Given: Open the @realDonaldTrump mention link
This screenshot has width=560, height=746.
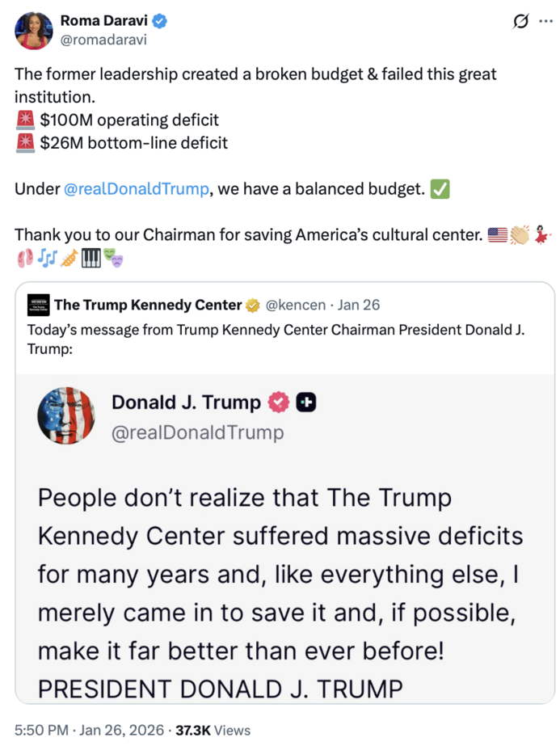Looking at the screenshot, I should tap(129, 188).
